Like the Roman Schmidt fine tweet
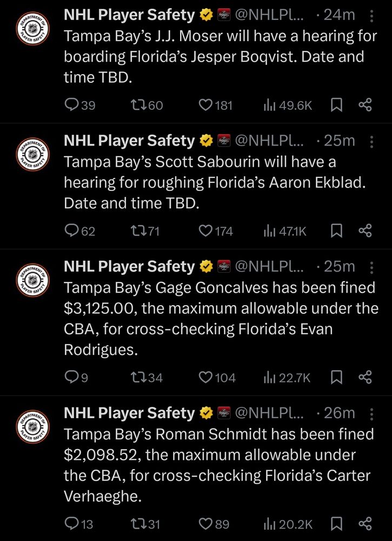This screenshot has height=541, width=392. [x=205, y=524]
